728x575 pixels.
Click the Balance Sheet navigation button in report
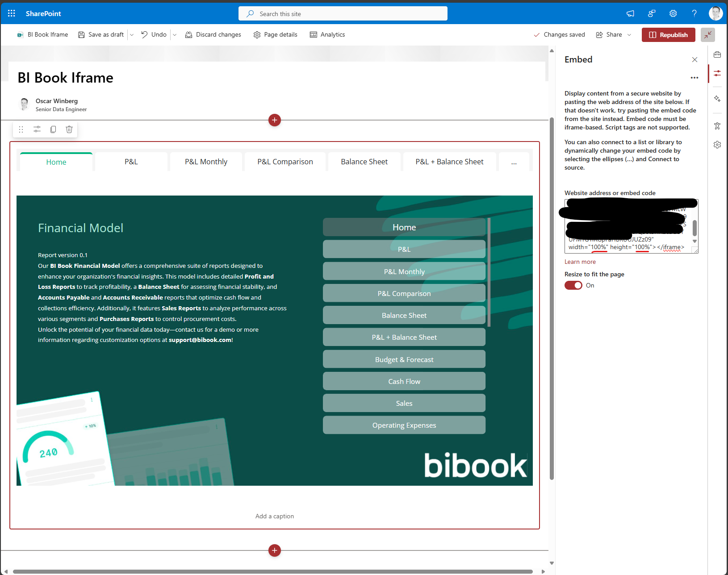coord(404,315)
